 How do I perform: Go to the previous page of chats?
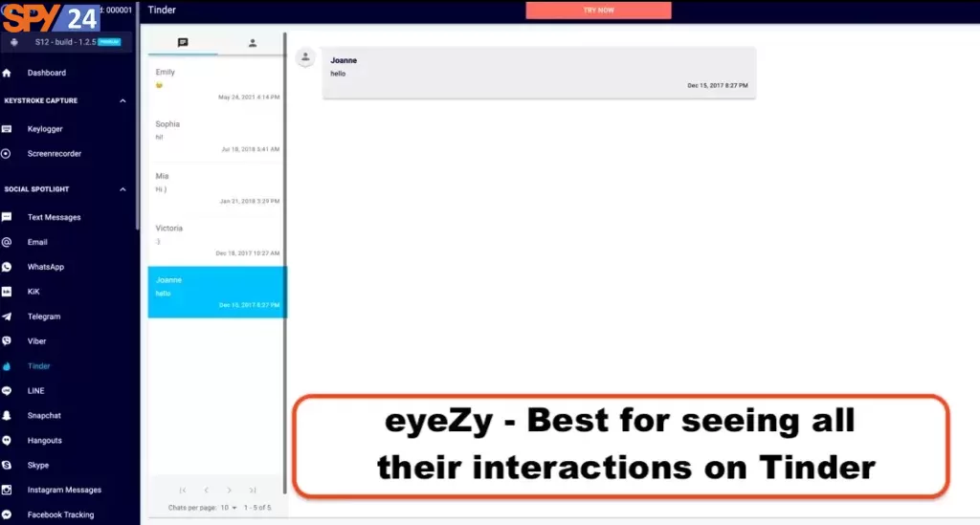click(206, 491)
